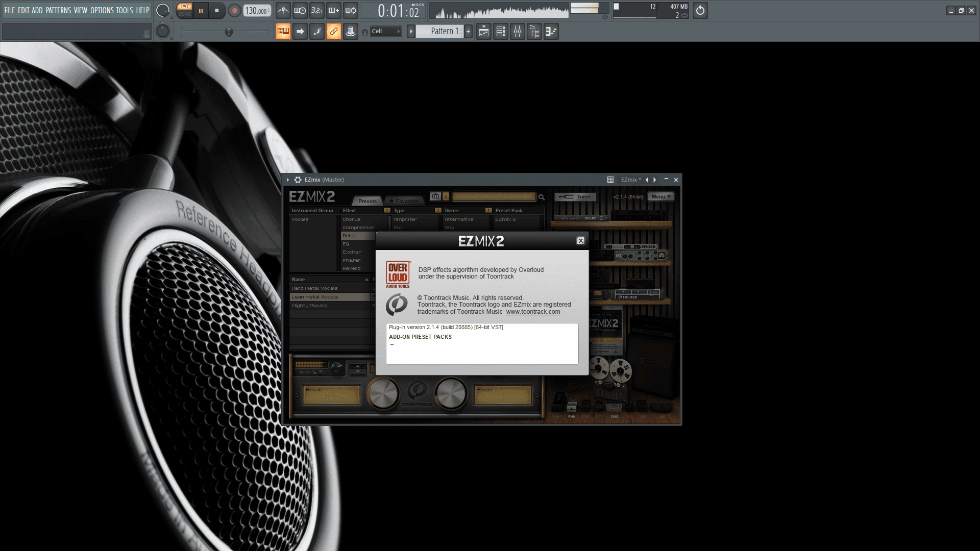Toggle step editing mode icon

pos(317,32)
